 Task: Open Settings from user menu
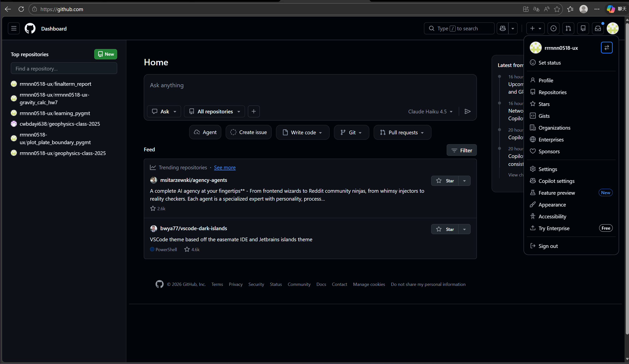pyautogui.click(x=571, y=169)
